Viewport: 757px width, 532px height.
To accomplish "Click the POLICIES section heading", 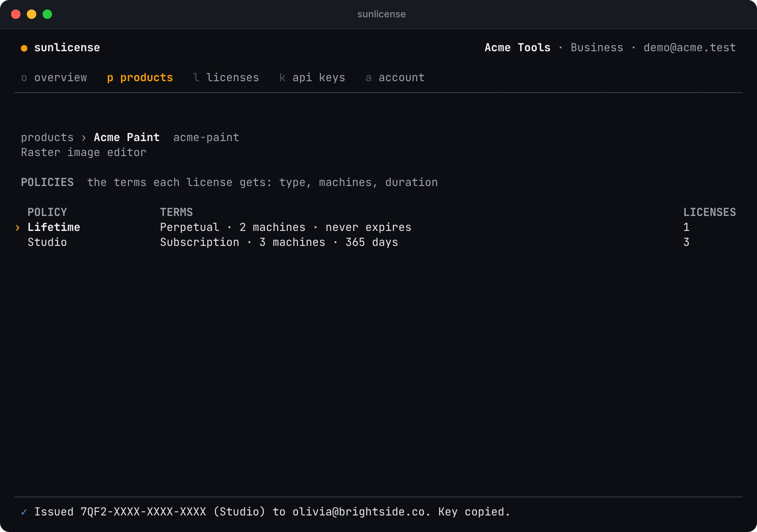I will (47, 182).
